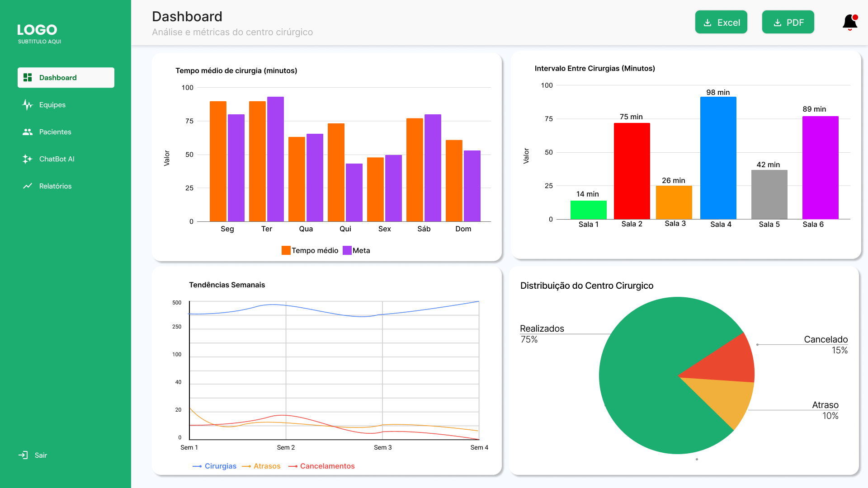Toggle the Cancelamentos legend entry
Screen dimensions: 868x488
click(x=327, y=466)
